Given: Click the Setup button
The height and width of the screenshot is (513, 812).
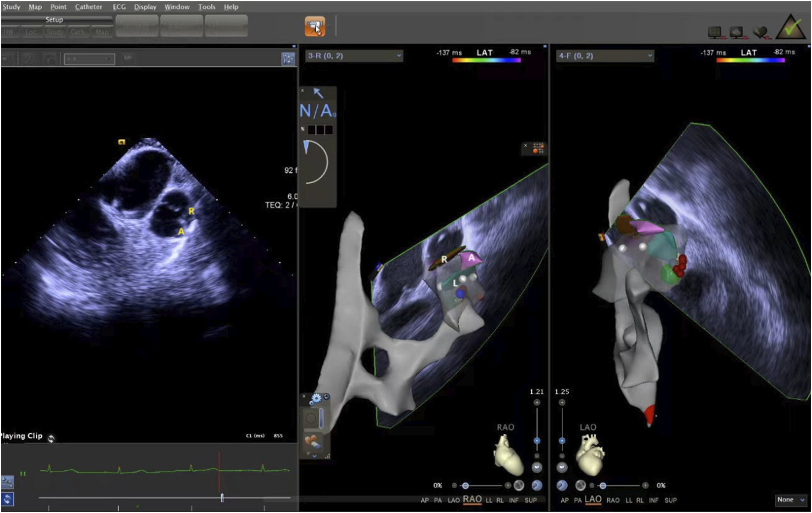Looking at the screenshot, I should point(54,20).
